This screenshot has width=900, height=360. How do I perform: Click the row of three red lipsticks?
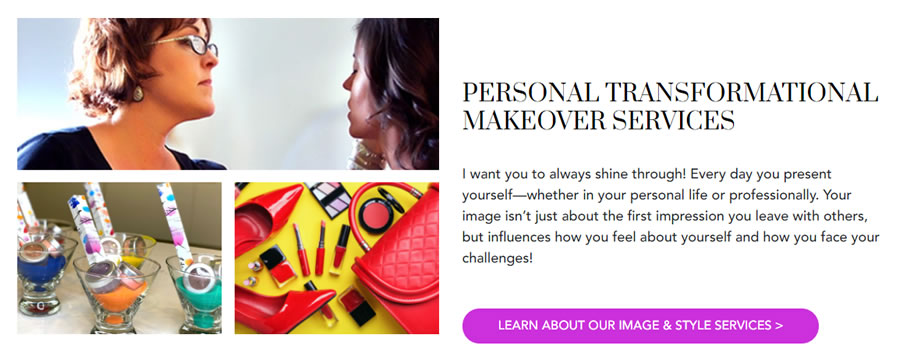pyautogui.click(x=321, y=250)
